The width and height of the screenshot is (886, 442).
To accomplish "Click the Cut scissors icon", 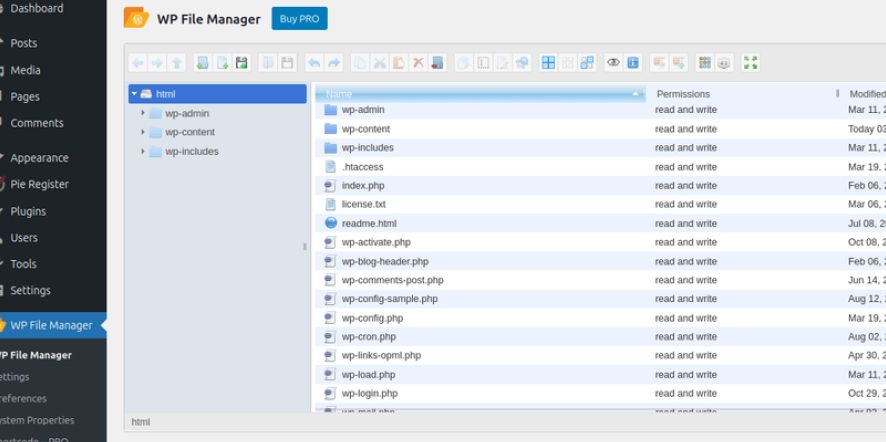I will point(379,63).
